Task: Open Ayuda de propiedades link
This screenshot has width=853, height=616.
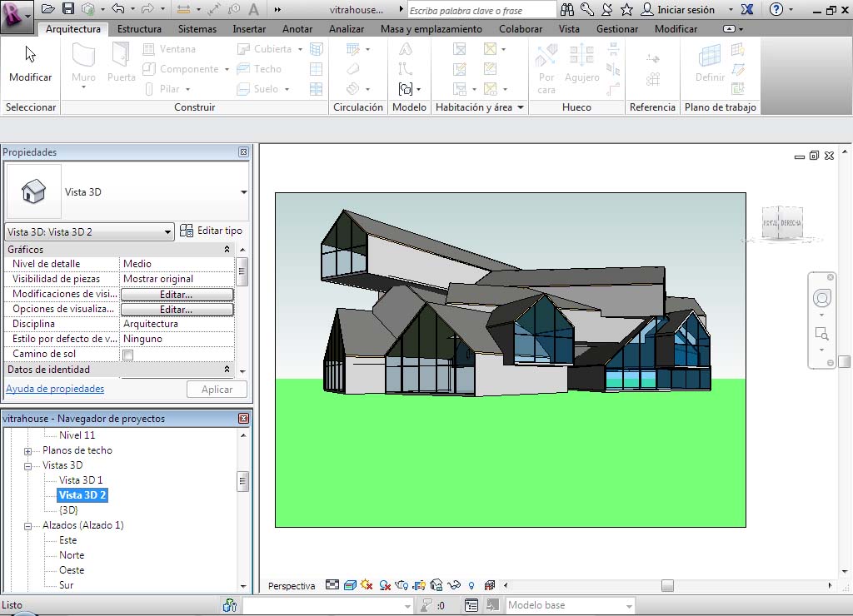Action: pyautogui.click(x=55, y=389)
